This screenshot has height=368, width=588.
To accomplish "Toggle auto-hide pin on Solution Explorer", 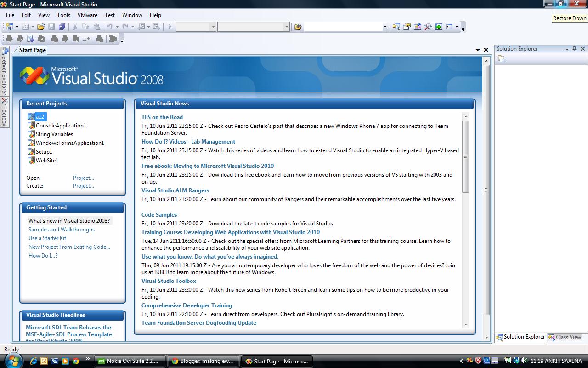I will click(574, 49).
